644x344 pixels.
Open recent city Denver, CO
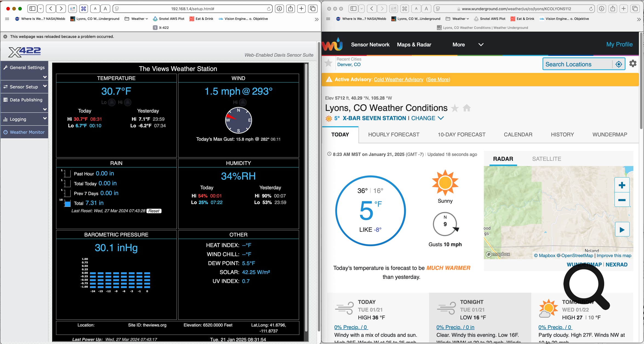(349, 64)
